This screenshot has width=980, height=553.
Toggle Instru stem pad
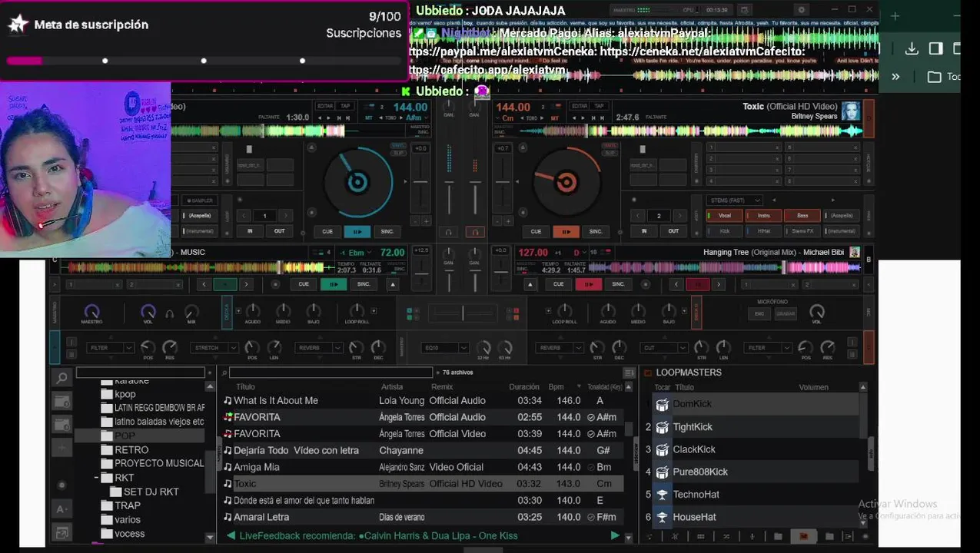click(x=763, y=216)
